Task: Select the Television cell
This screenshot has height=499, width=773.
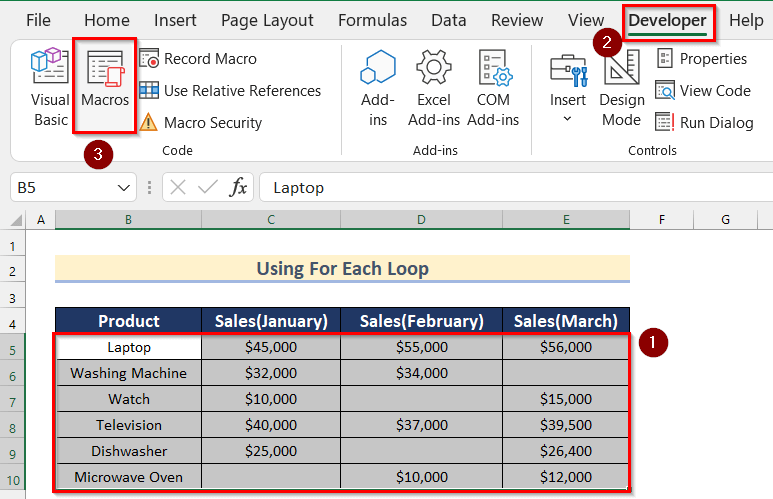Action: pyautogui.click(x=129, y=425)
